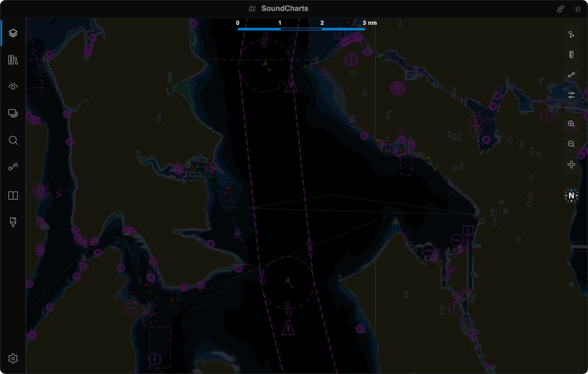Toggle the brightness sun icon
Image resolution: width=588 pixels, height=374 pixels.
(x=578, y=9)
